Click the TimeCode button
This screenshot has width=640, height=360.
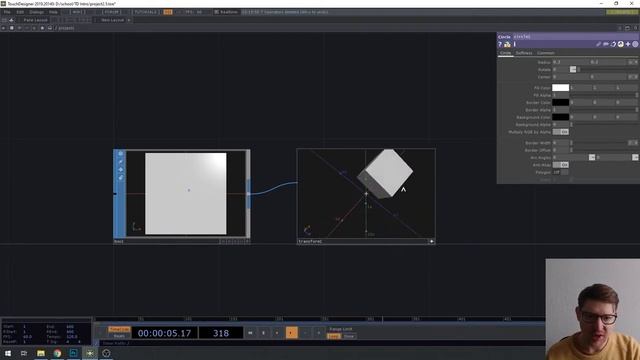119,329
